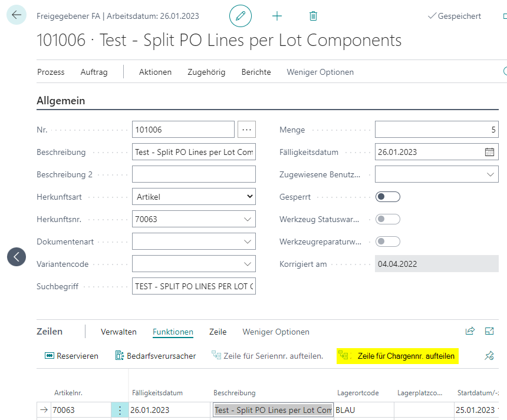507x420 pixels.
Task: Open the Zeile tab in Zeilen
Action: (218, 332)
